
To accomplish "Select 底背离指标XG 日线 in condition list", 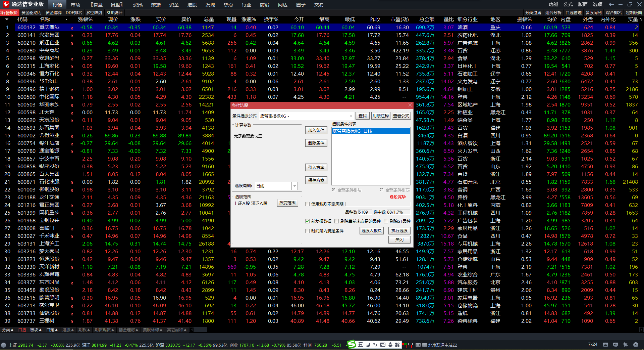I will point(371,131).
